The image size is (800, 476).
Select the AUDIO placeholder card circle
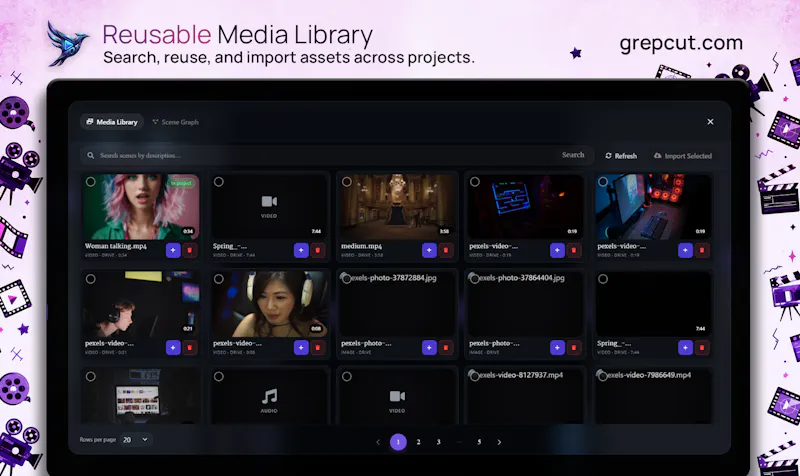tap(219, 377)
